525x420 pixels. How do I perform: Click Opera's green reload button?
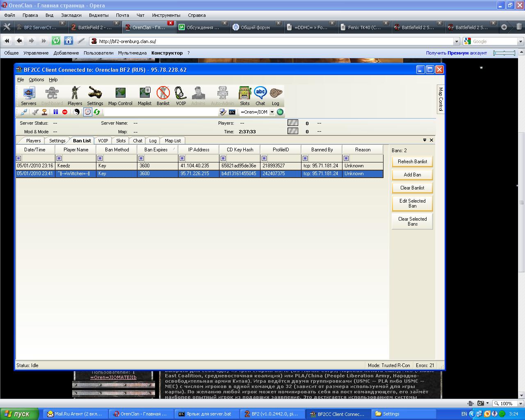click(x=56, y=41)
